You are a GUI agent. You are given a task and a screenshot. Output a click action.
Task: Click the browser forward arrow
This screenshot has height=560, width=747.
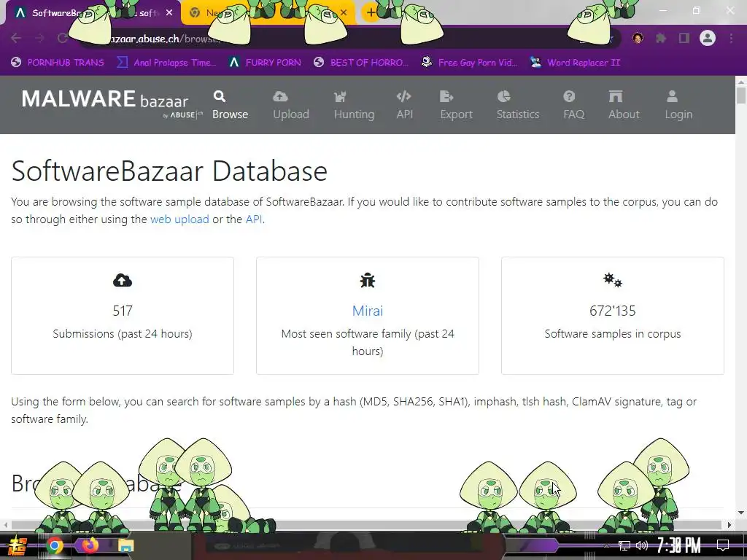tap(39, 38)
